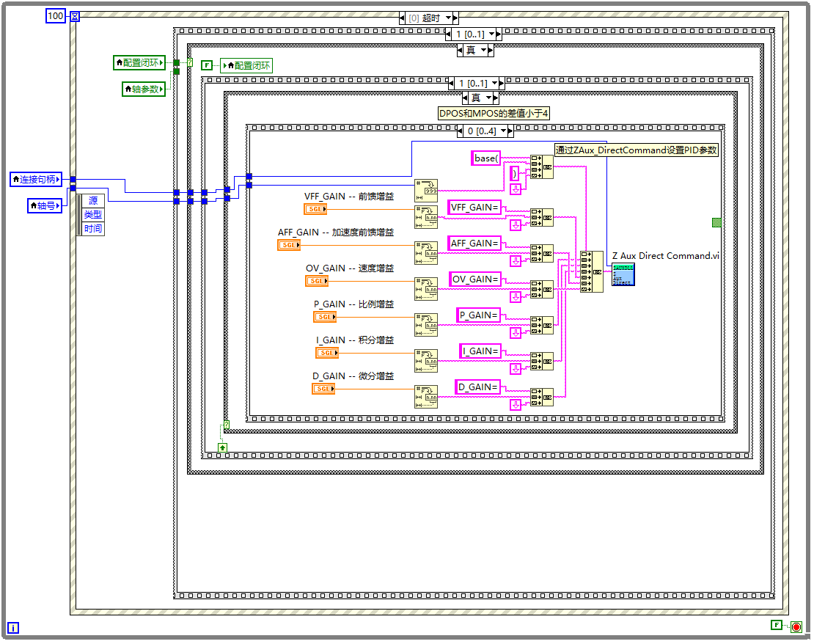Go to next frame of 0 [0..4] sequence
This screenshot has width=814, height=644.
pyautogui.click(x=511, y=131)
